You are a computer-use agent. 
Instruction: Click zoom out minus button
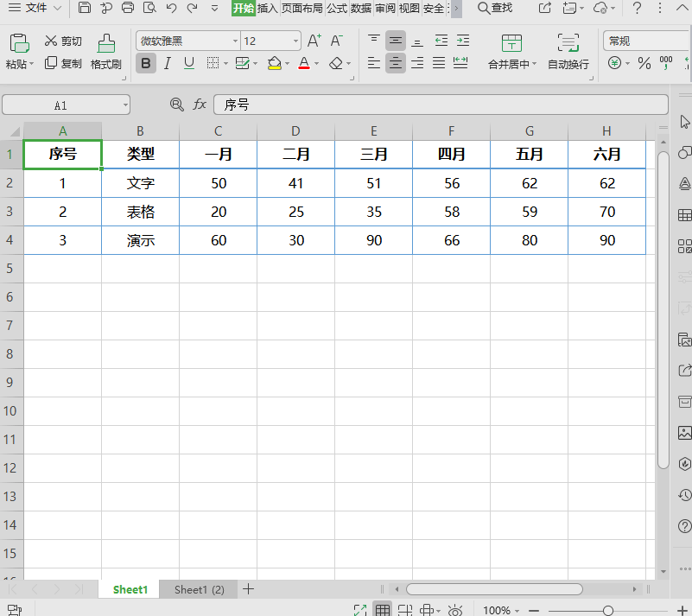[x=534, y=611]
